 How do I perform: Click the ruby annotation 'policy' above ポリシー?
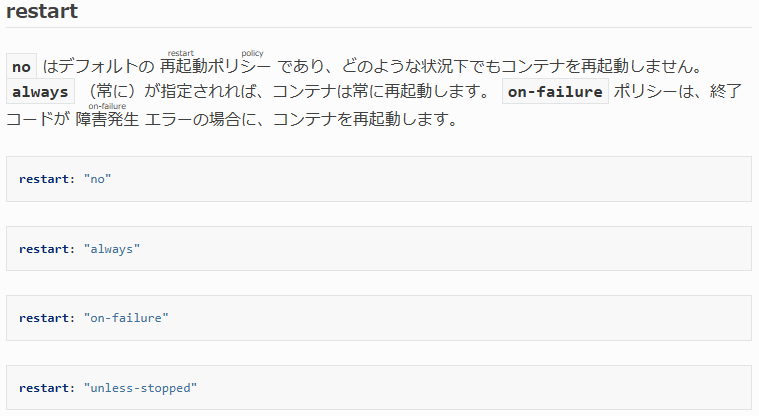252,53
